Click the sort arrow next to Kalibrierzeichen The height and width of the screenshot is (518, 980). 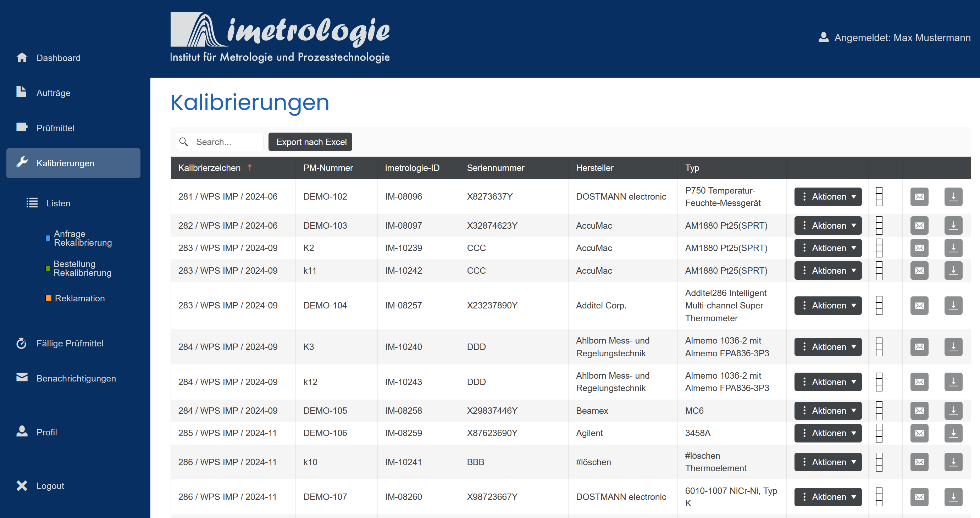point(250,167)
